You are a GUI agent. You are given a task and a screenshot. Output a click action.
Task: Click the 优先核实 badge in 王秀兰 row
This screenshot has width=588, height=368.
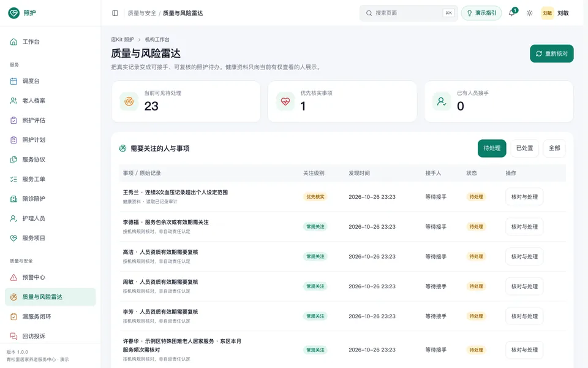tap(315, 197)
